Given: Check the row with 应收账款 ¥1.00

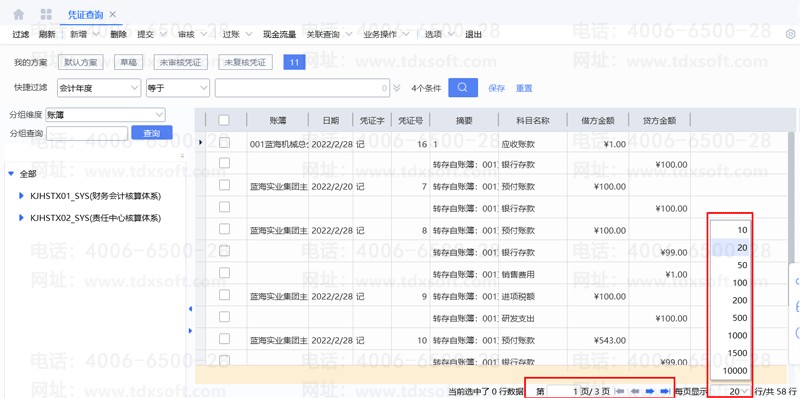Looking at the screenshot, I should (224, 143).
